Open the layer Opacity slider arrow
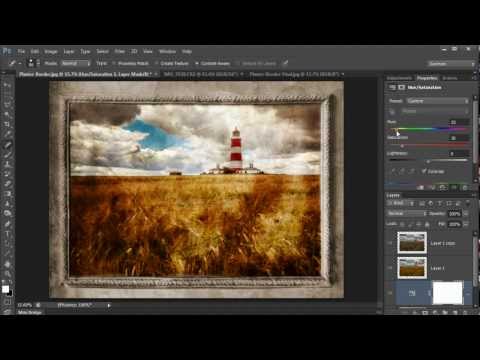The height and width of the screenshot is (360, 480). pyautogui.click(x=466, y=213)
